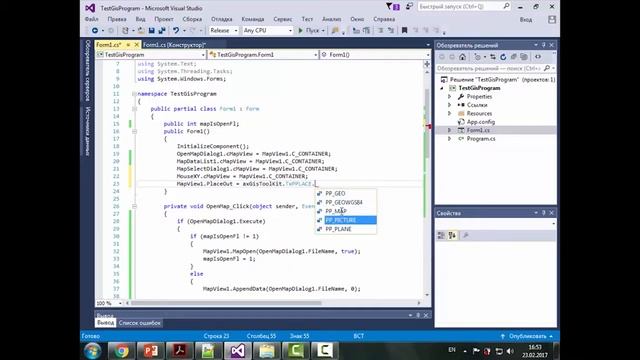Screen dimensions: 640x360
Task: Click the bookmark icon in the toolbar
Action: pos(404,31)
